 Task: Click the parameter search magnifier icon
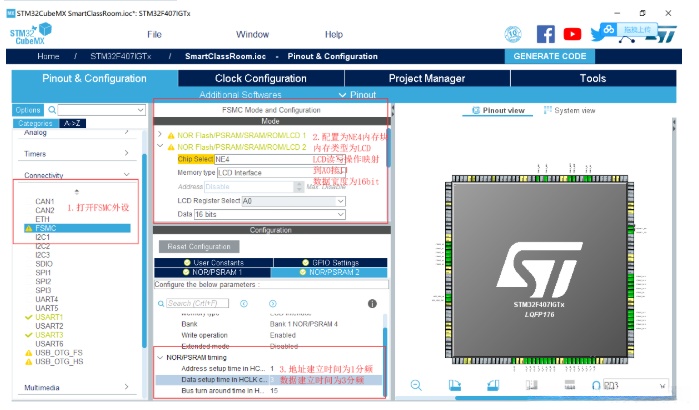coord(160,304)
